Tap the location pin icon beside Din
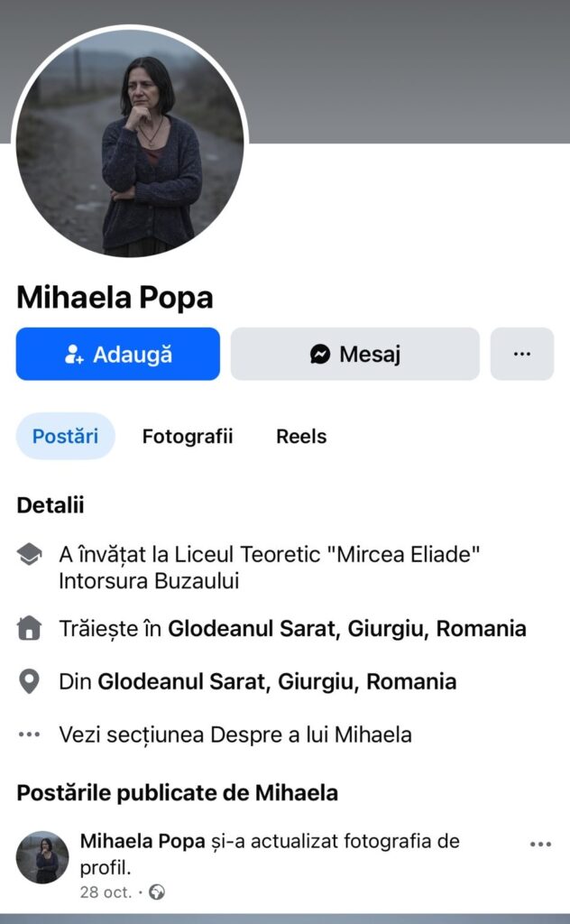The image size is (570, 924). click(30, 681)
